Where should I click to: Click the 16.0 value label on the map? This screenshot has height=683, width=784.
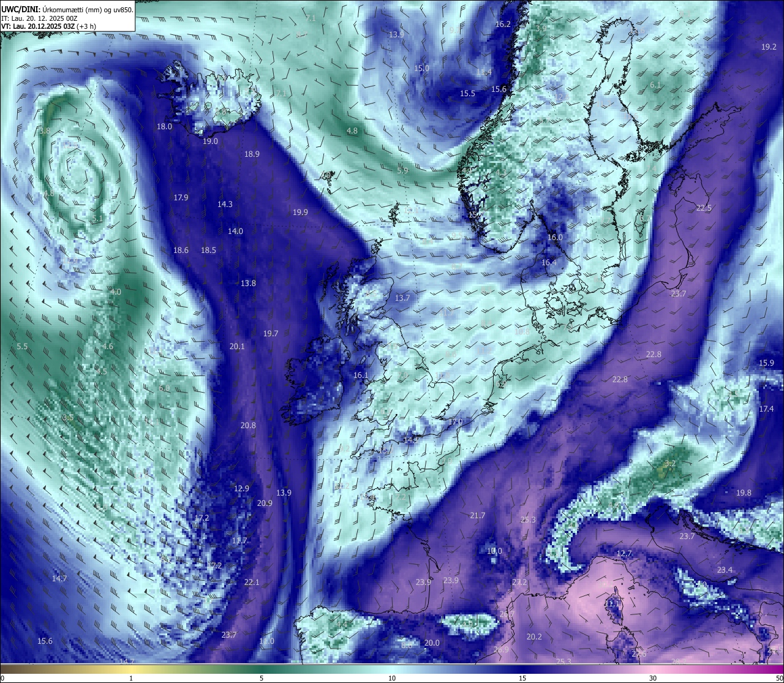[555, 238]
